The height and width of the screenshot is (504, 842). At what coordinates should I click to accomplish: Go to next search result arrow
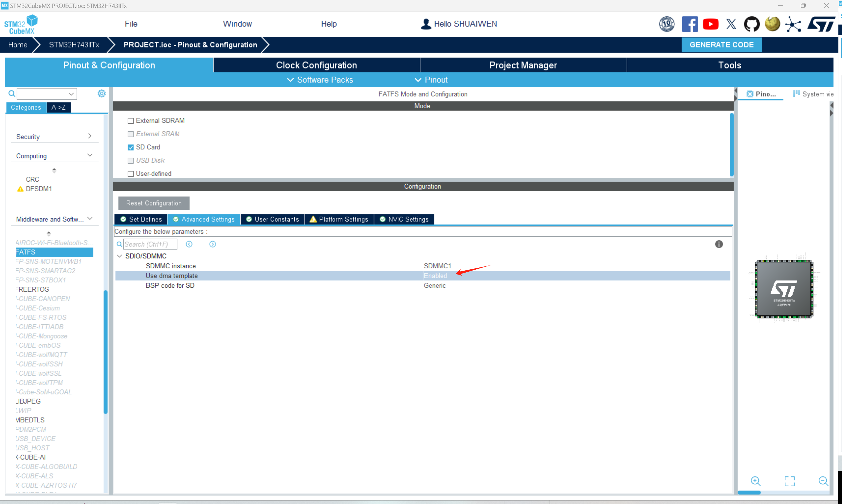click(212, 244)
